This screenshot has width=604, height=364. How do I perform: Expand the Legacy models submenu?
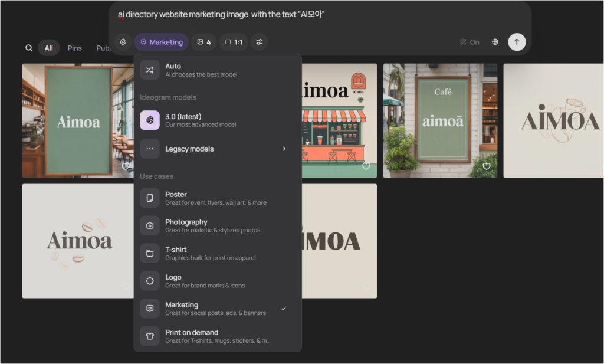(x=217, y=149)
